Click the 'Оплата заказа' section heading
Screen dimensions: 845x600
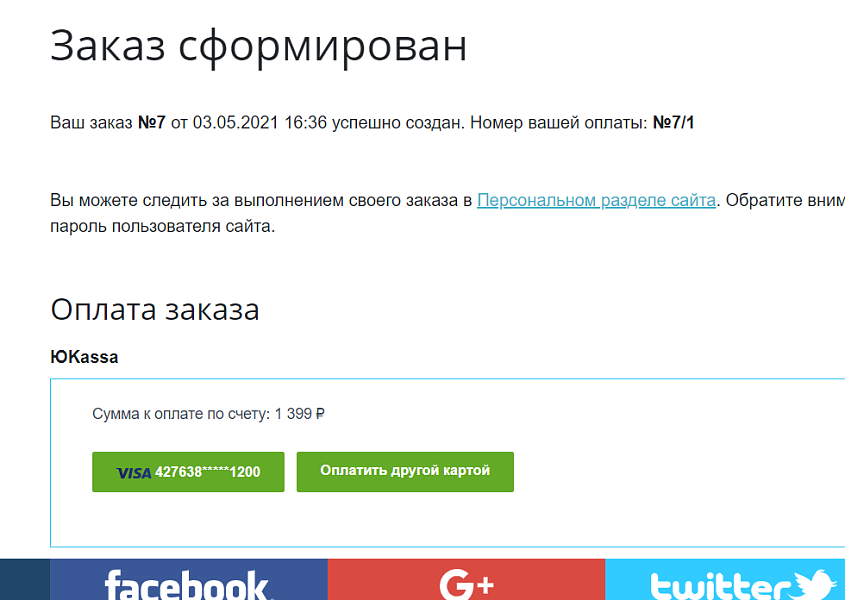[x=155, y=310]
